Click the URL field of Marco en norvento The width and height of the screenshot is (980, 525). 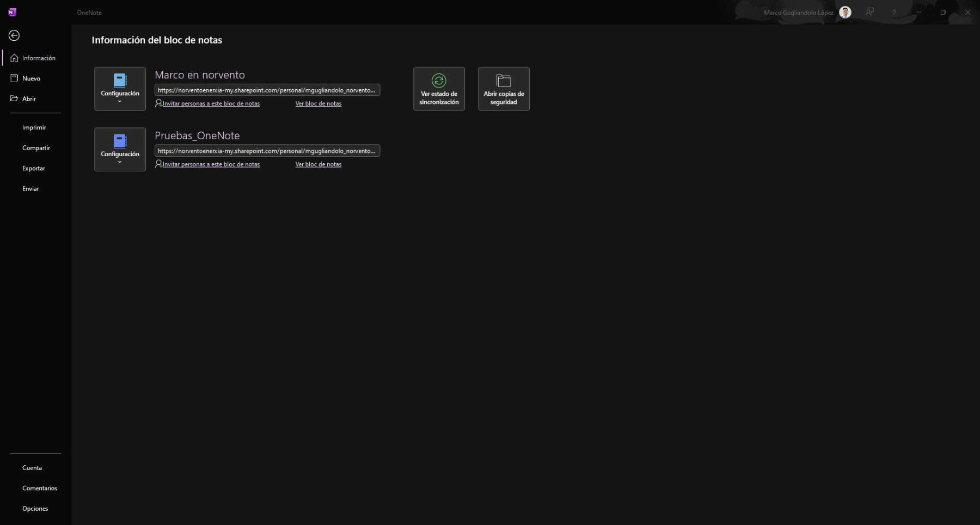[x=267, y=90]
